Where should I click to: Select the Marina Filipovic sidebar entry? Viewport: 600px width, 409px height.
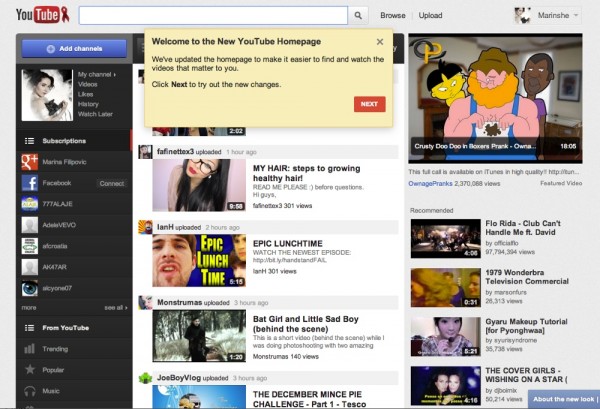coord(74,162)
